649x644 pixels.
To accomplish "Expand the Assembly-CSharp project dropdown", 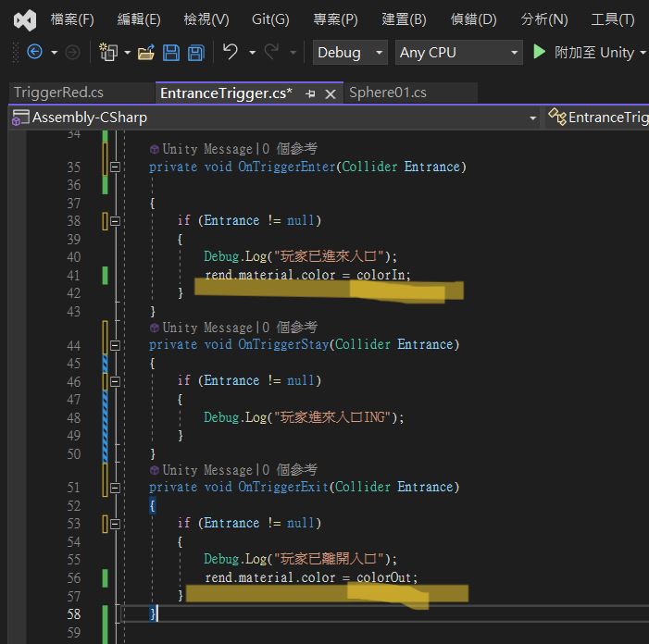I will [x=532, y=118].
